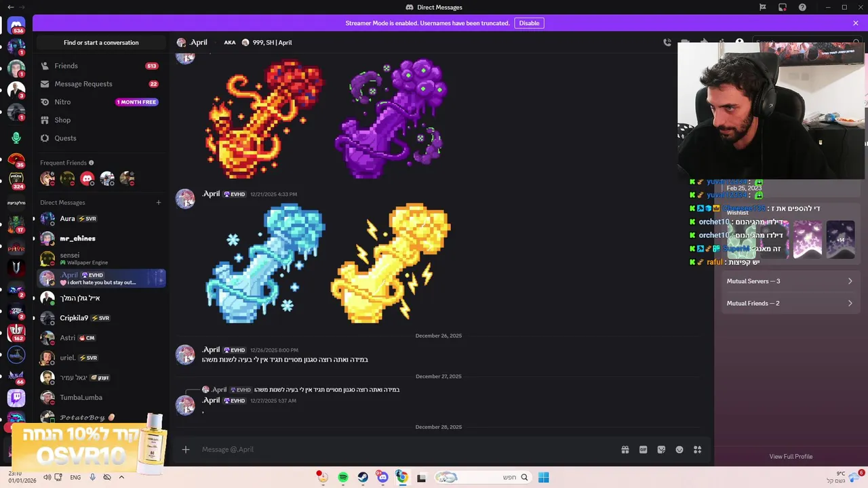Open the Discord inbox icon in title bar
Viewport: 868px width, 488px height.
[x=783, y=7]
